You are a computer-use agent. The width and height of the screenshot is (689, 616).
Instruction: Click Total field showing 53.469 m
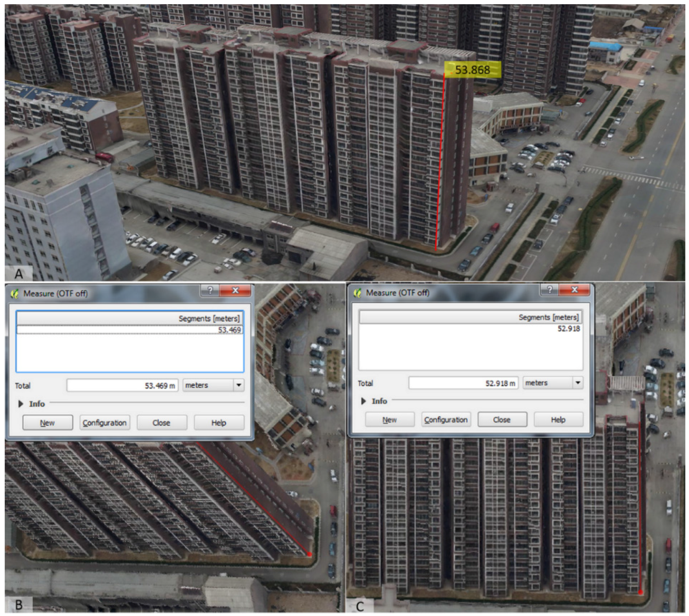point(122,385)
